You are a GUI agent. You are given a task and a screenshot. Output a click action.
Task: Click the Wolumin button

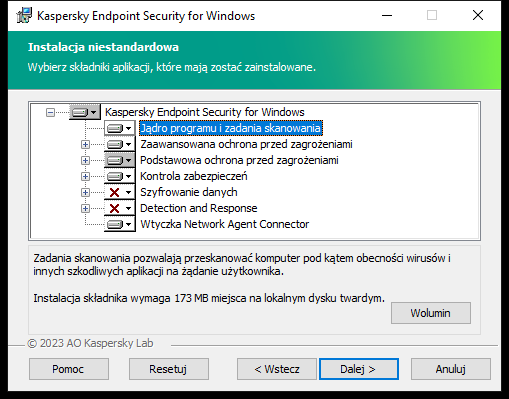(431, 313)
